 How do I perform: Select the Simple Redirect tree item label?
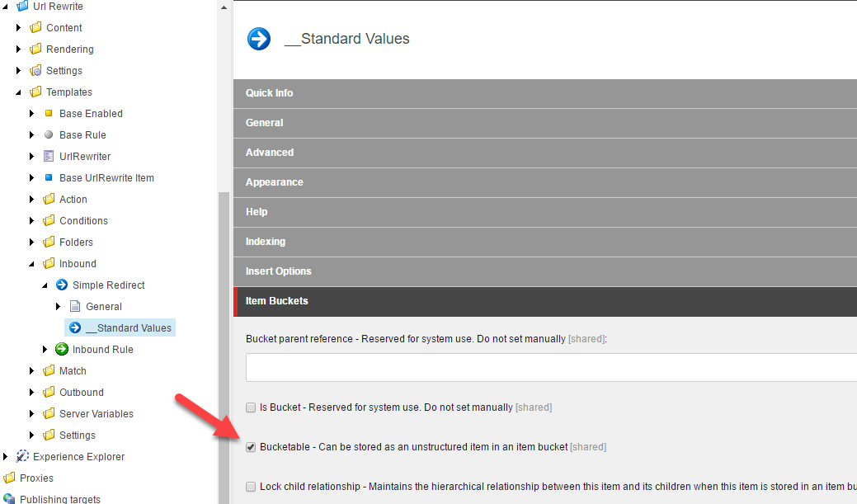click(108, 285)
